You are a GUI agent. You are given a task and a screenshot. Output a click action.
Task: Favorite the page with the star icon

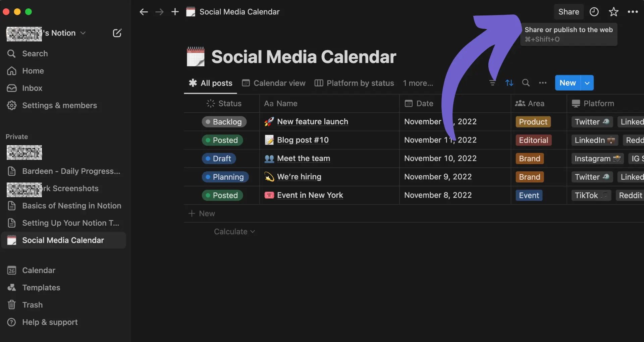[613, 12]
